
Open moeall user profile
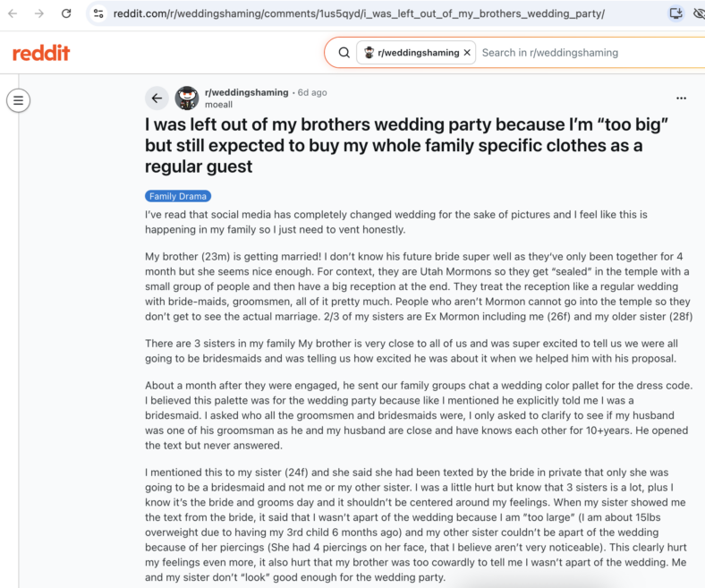[x=218, y=105]
